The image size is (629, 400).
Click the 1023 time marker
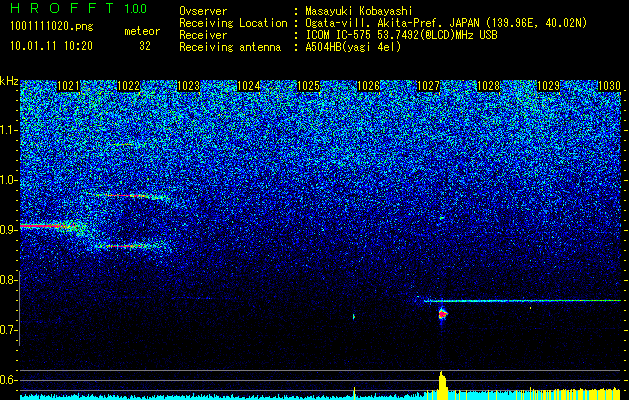tap(189, 86)
